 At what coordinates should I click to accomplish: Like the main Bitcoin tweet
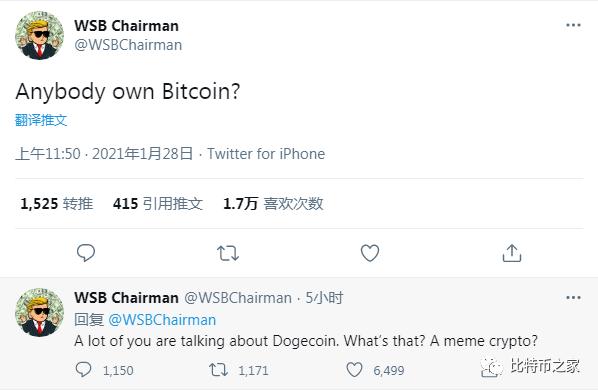(370, 253)
